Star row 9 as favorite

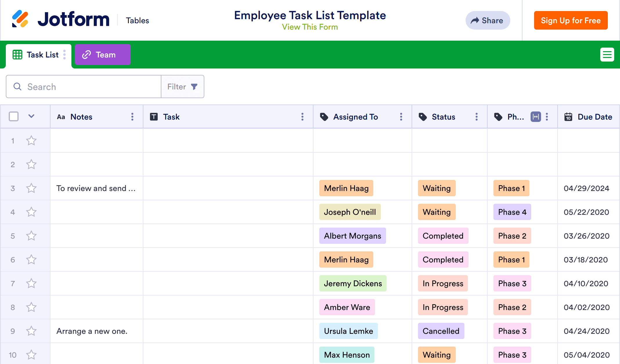coord(31,331)
